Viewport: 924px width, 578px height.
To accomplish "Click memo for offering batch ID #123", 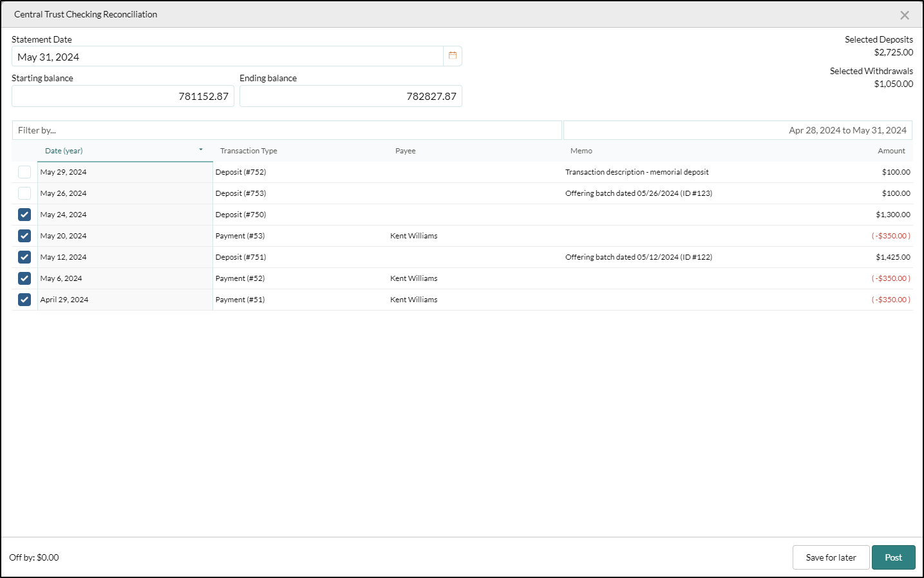I will (639, 193).
